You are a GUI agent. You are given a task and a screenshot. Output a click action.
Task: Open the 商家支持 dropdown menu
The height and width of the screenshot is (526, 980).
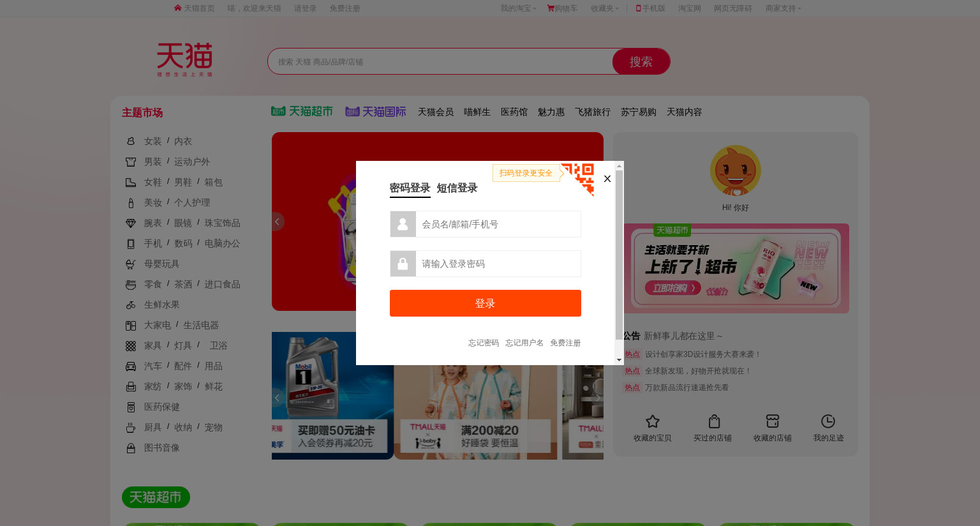coord(783,8)
